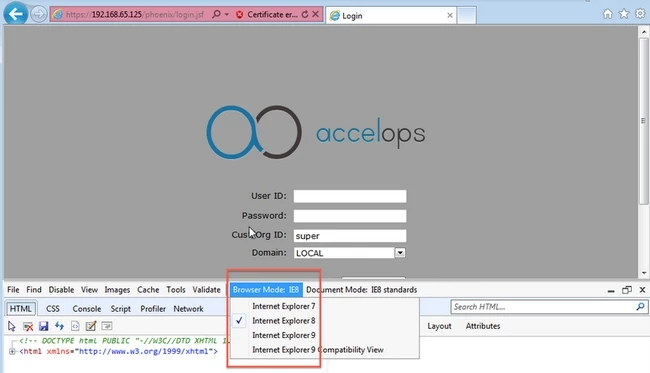
Task: Click the page scrollbar down arrow
Action: 643,273
